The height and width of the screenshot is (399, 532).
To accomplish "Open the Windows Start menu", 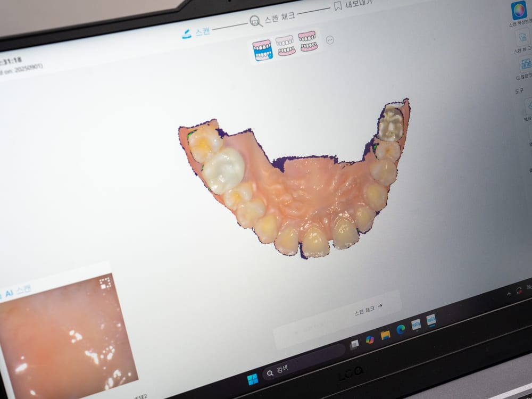I will 252,379.
